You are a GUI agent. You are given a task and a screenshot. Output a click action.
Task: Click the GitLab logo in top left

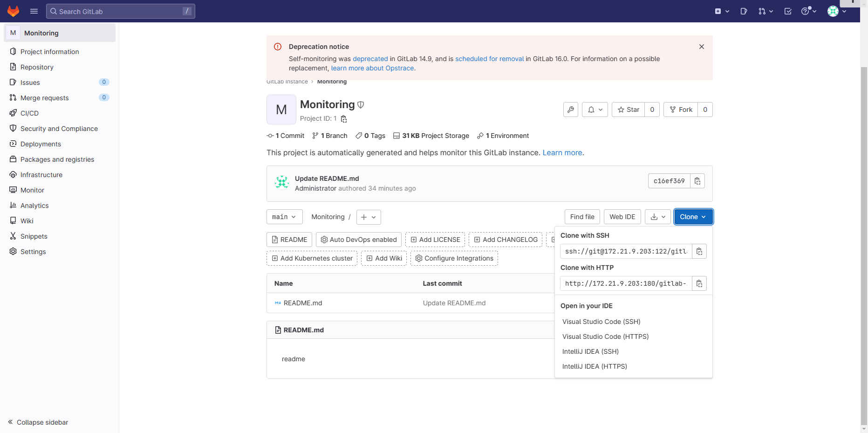coord(13,11)
